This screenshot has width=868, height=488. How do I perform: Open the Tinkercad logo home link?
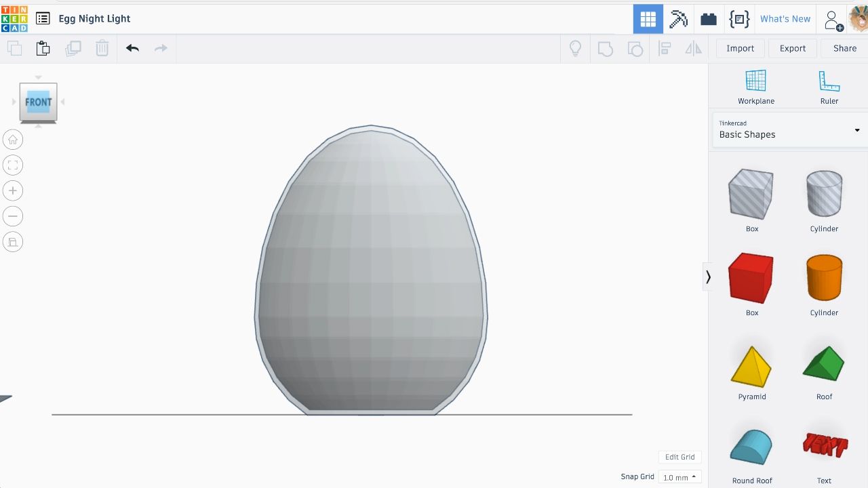(x=14, y=18)
